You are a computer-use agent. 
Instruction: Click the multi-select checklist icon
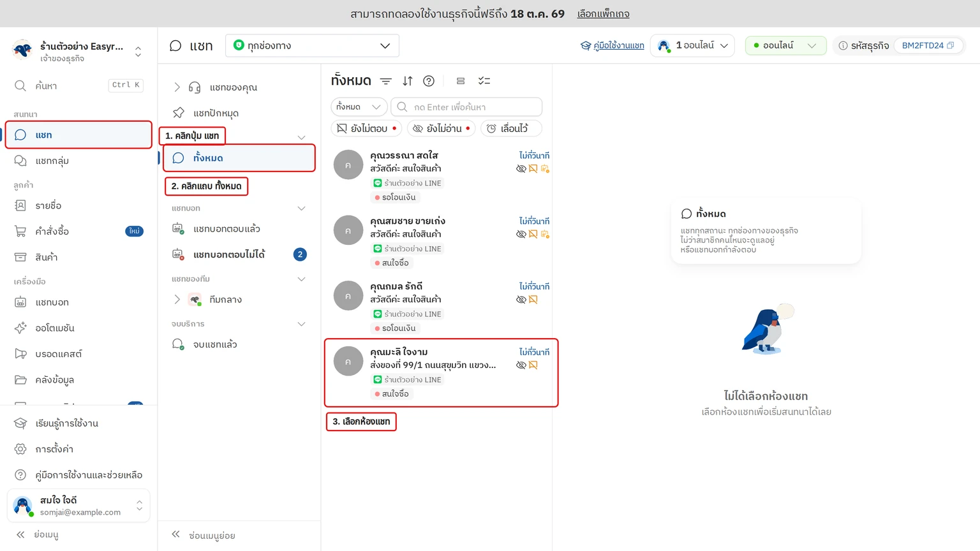[x=484, y=81]
